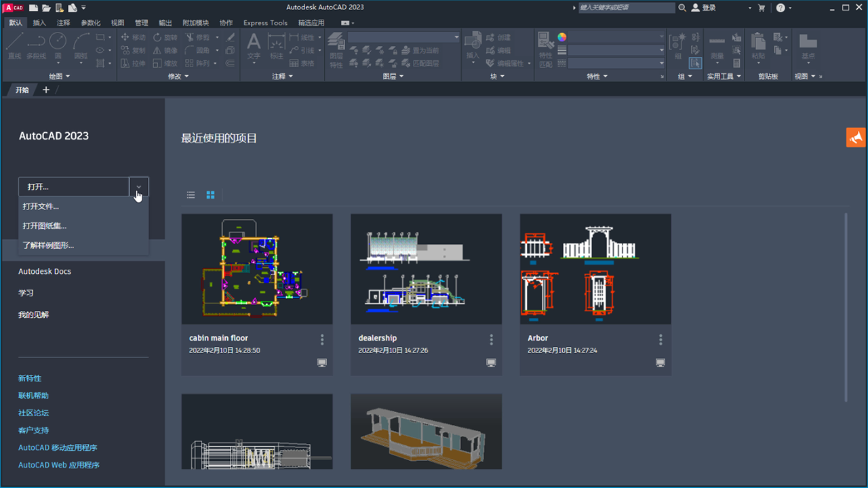The image size is (868, 488).
Task: Open the Arbor drawing thumbnail
Action: (595, 269)
